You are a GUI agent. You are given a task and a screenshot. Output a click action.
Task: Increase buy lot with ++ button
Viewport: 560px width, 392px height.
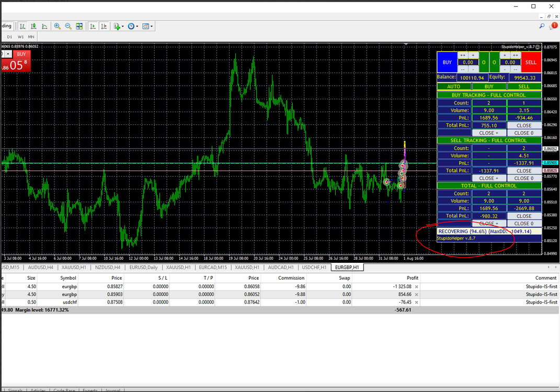pyautogui.click(x=463, y=55)
